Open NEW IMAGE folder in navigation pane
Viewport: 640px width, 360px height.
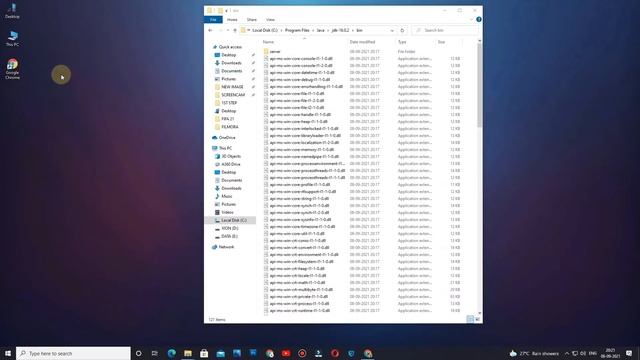pyautogui.click(x=232, y=87)
